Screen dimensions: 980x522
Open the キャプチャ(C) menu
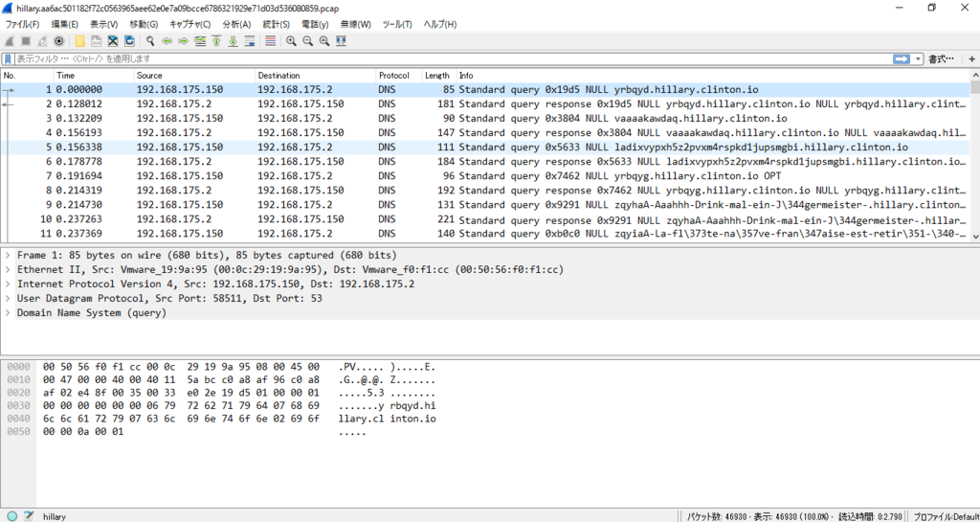(190, 24)
